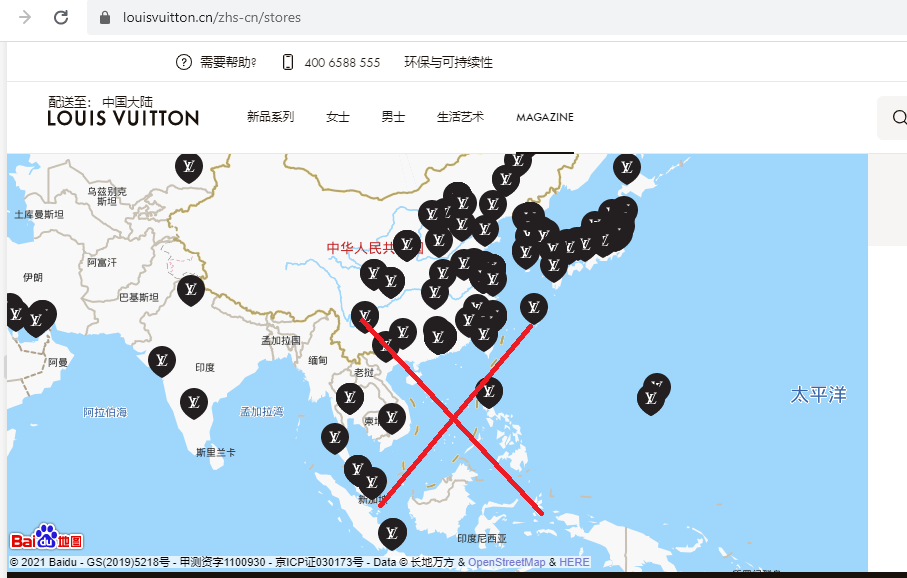The height and width of the screenshot is (578, 907).
Task: Click the 孟加拉湾 bay label
Action: (262, 412)
